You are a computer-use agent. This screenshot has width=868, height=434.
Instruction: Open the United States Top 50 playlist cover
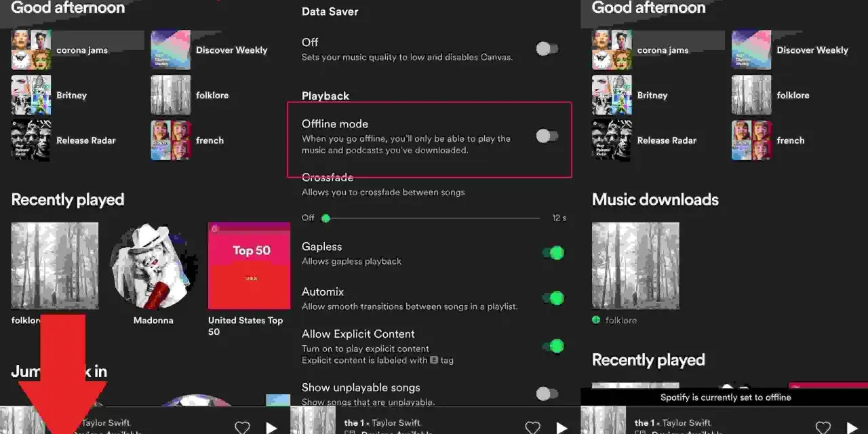click(249, 266)
